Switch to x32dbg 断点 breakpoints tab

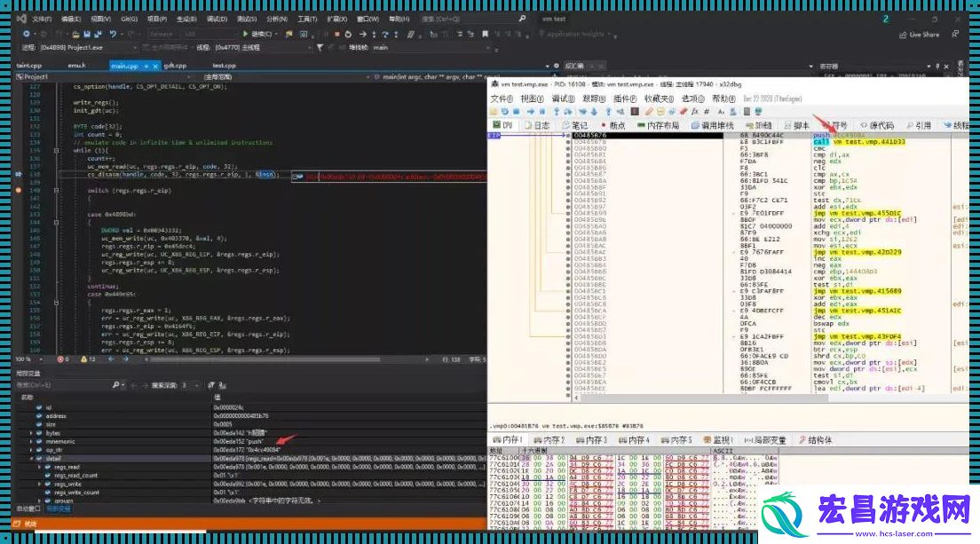(612, 125)
